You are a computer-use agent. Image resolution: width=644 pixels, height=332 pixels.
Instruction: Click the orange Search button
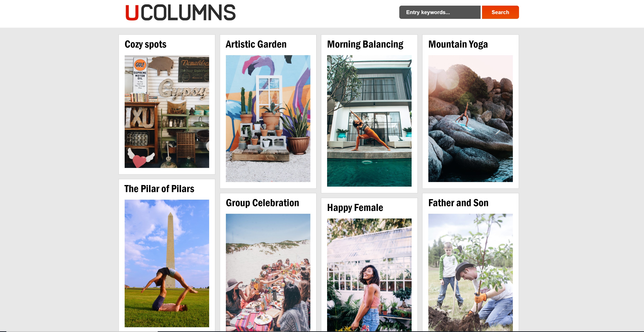point(500,12)
